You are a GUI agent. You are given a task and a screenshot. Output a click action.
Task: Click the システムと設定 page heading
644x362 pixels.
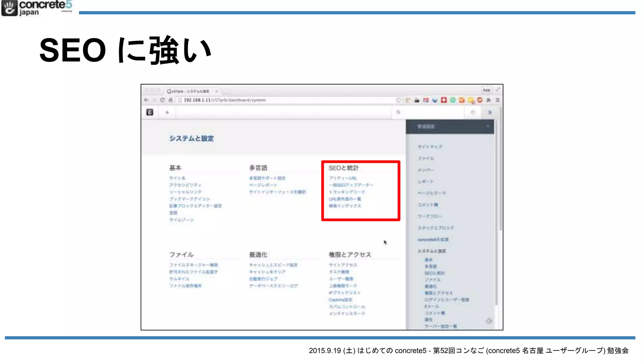tap(192, 138)
